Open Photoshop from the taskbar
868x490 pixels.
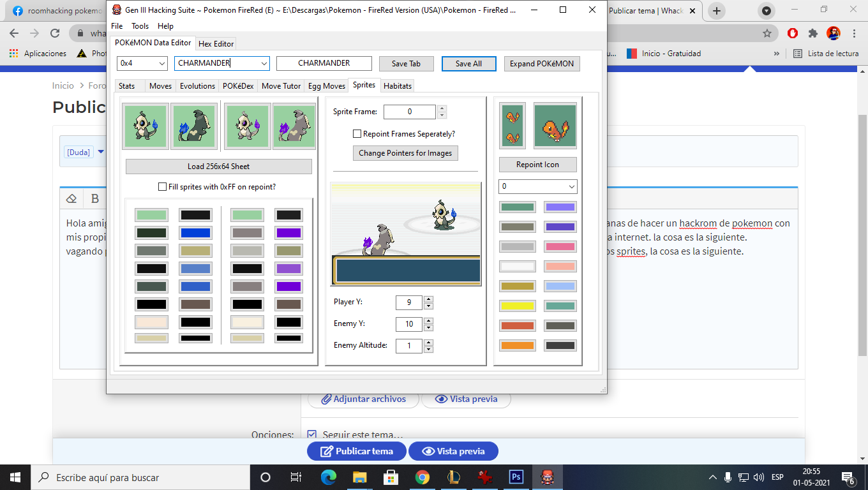tap(516, 477)
